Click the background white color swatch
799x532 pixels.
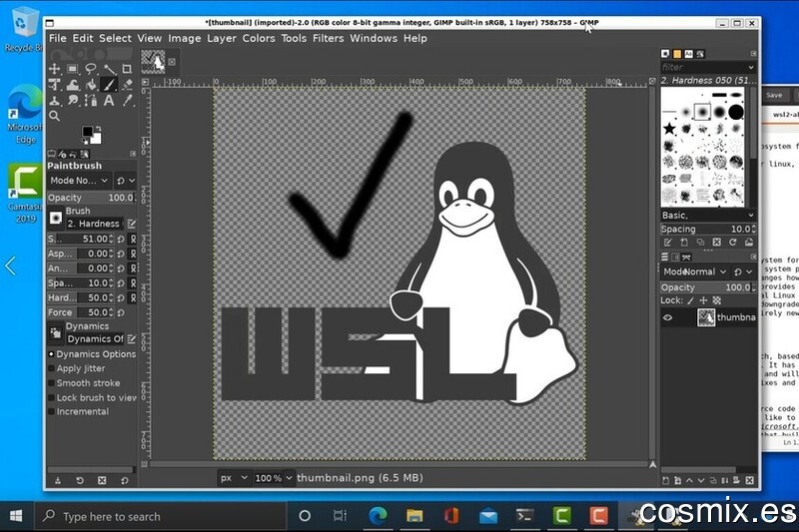(x=97, y=138)
